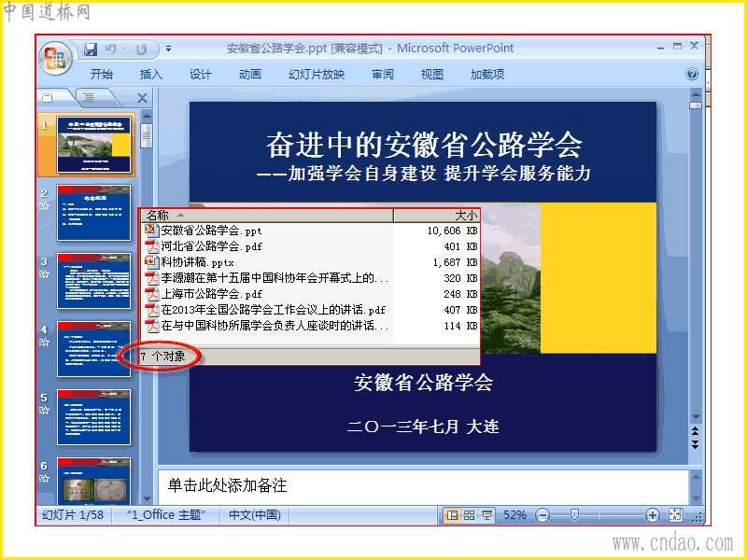Start the Slide Show view icon in status bar
This screenshot has width=747, height=560.
pos(486,515)
